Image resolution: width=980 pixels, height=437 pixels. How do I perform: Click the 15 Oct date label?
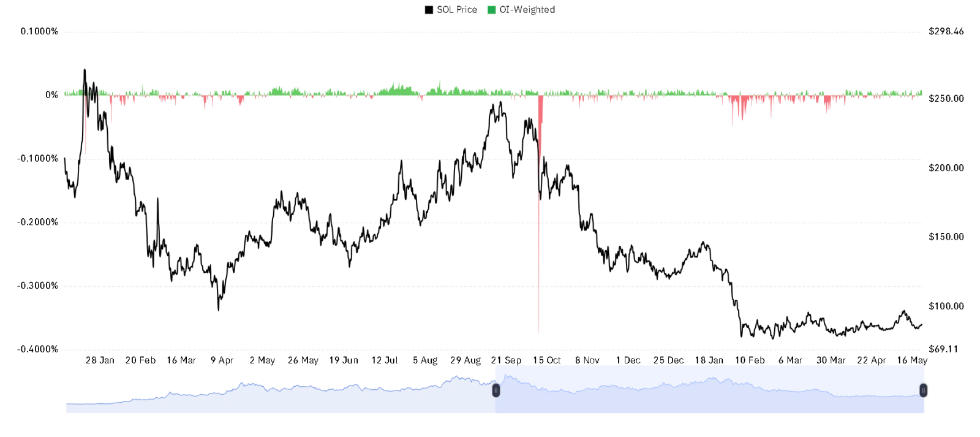547,360
